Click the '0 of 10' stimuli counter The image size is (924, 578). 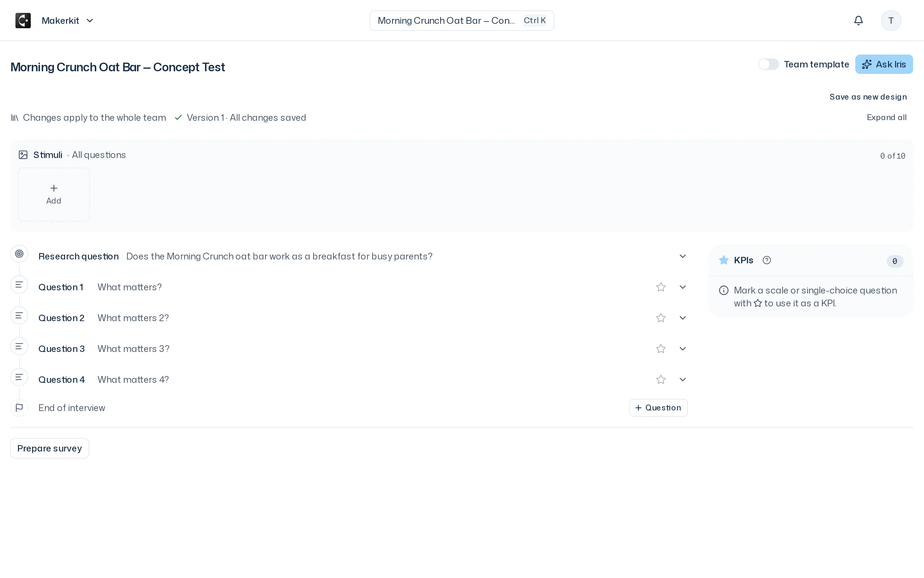coord(893,156)
